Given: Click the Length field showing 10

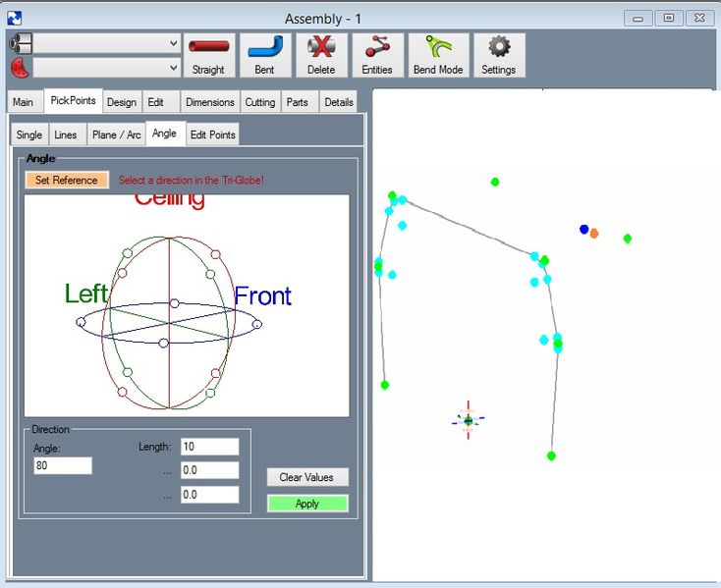Looking at the screenshot, I should click(x=209, y=447).
